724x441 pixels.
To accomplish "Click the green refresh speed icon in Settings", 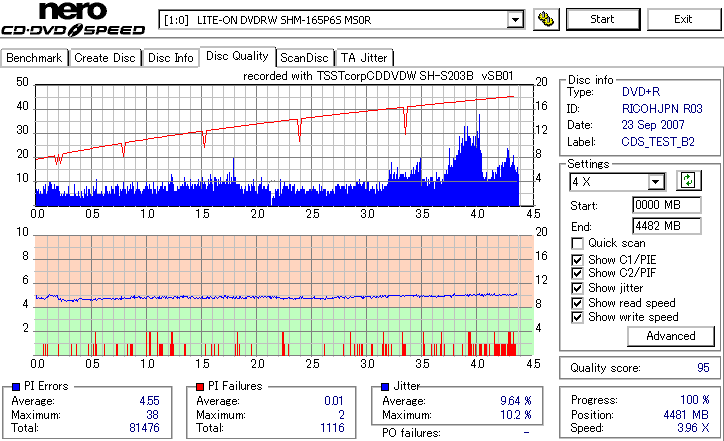I will point(688,181).
